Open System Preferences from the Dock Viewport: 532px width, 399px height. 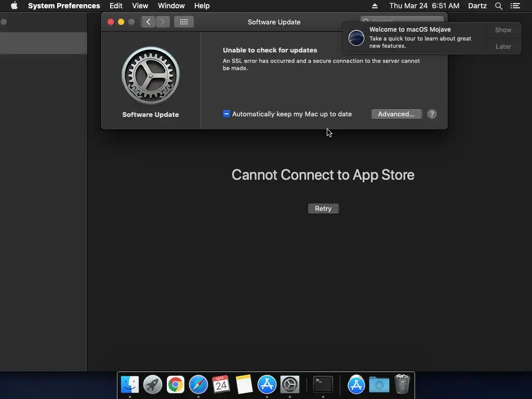[x=290, y=385]
